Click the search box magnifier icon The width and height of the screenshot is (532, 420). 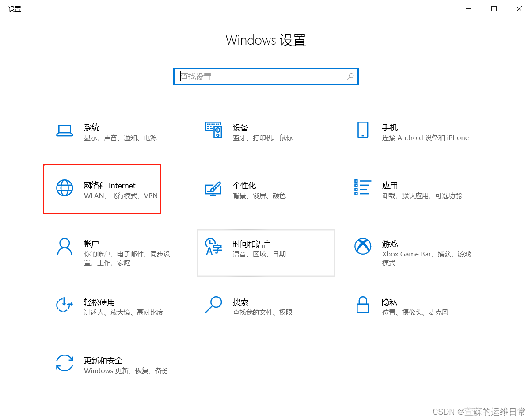point(350,76)
